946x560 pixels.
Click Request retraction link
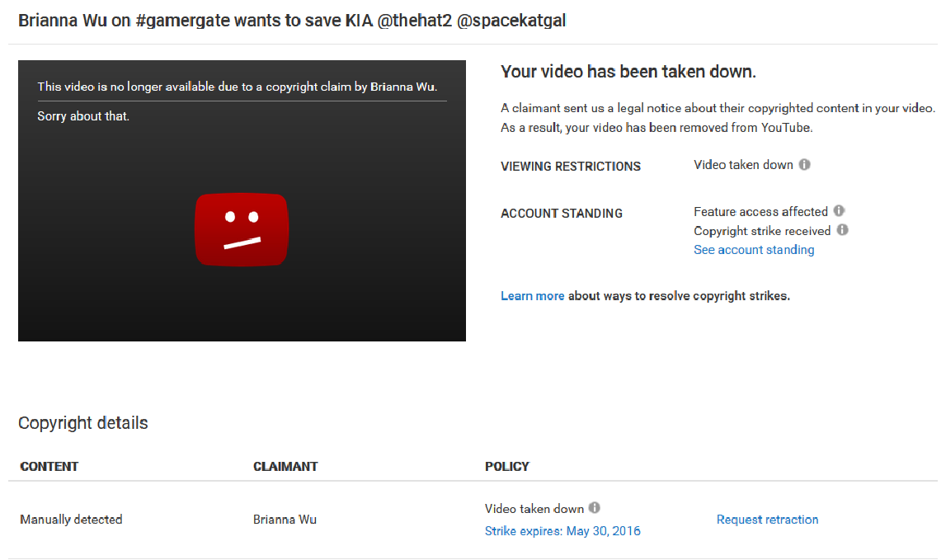click(767, 520)
